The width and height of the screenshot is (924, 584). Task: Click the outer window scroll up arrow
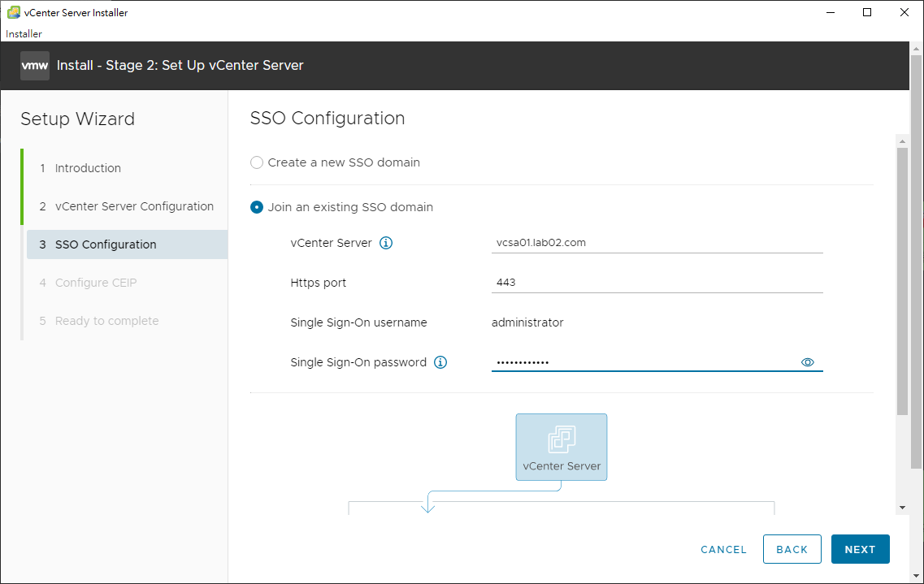click(916, 47)
